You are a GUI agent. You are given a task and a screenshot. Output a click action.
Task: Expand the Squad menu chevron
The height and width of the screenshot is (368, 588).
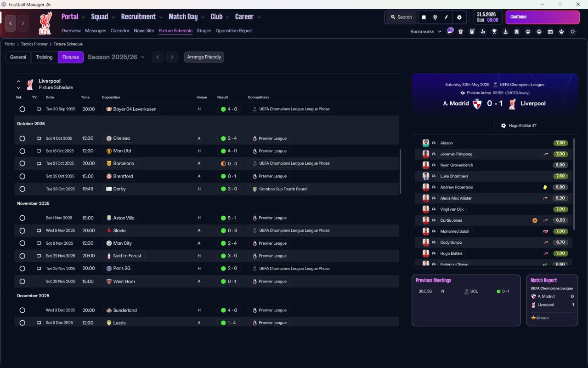pyautogui.click(x=113, y=17)
